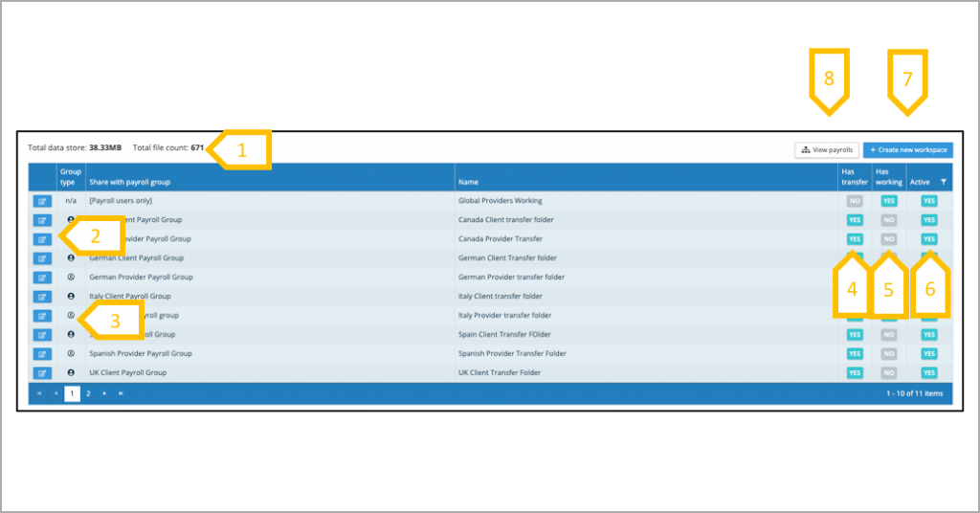This screenshot has width=980, height=513.
Task: Toggle Active YES badge for UK Client Transfer Folder
Action: click(x=928, y=373)
